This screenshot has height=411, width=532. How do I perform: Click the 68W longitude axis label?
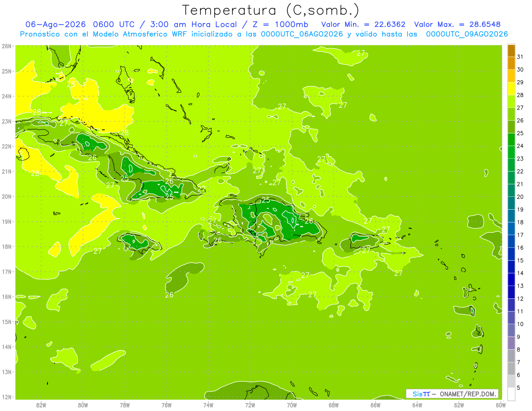pyautogui.click(x=334, y=405)
